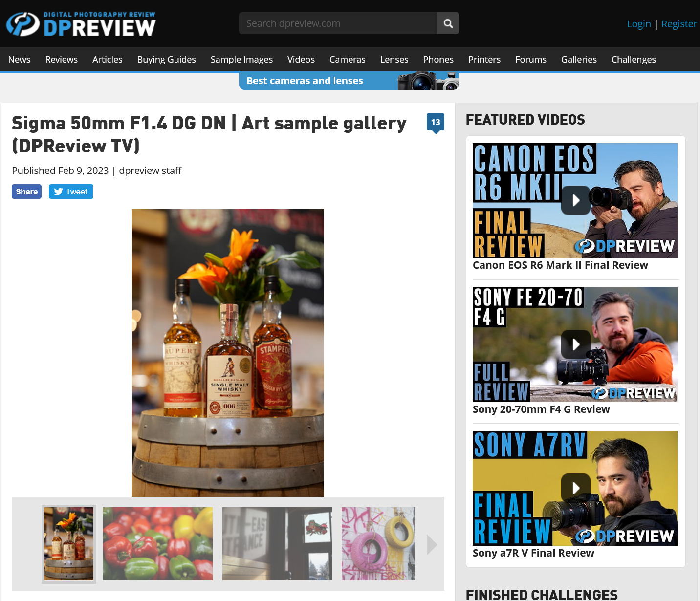
Task: Advance gallery thumbnails with the next arrow
Action: point(432,544)
